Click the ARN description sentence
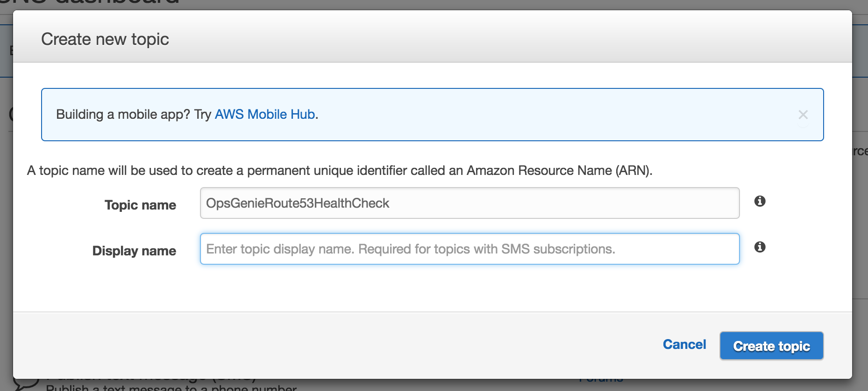Viewport: 868px width, 391px height. point(340,171)
